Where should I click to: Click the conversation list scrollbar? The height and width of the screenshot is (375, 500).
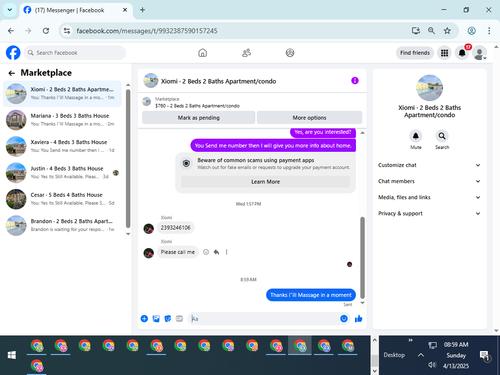[x=128, y=159]
